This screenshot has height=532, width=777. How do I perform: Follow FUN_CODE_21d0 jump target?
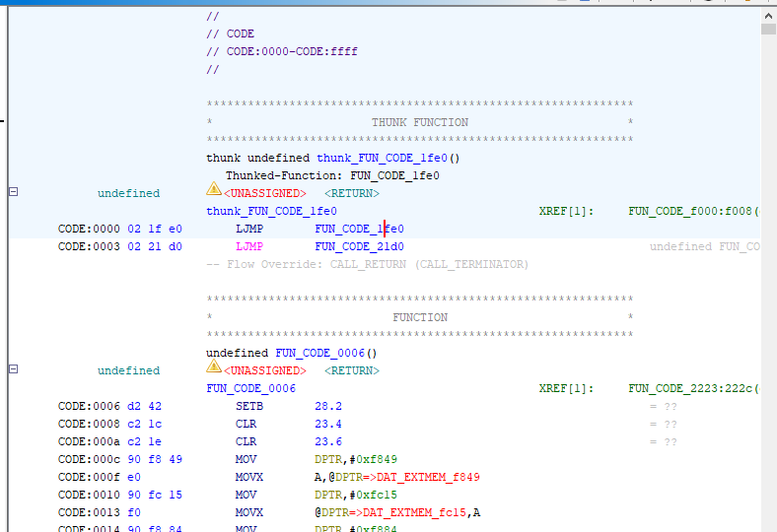[359, 247]
